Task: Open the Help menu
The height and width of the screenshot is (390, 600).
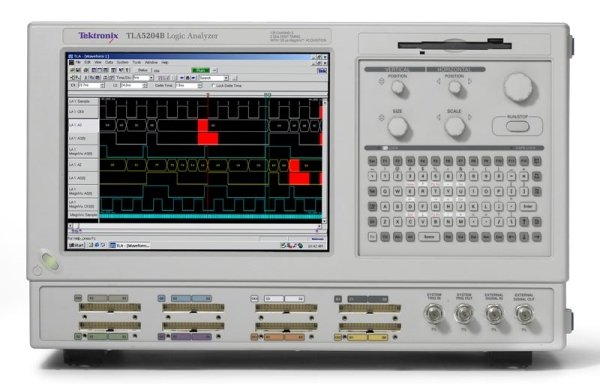Action: [x=165, y=62]
